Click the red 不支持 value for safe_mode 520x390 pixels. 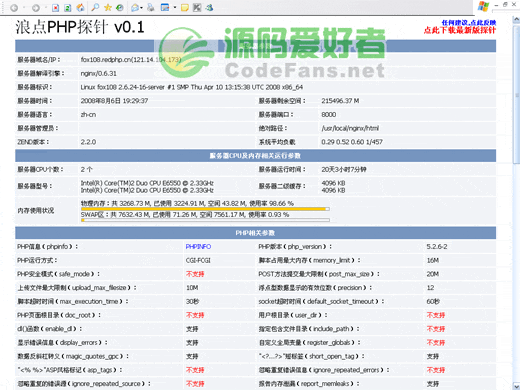(x=195, y=274)
